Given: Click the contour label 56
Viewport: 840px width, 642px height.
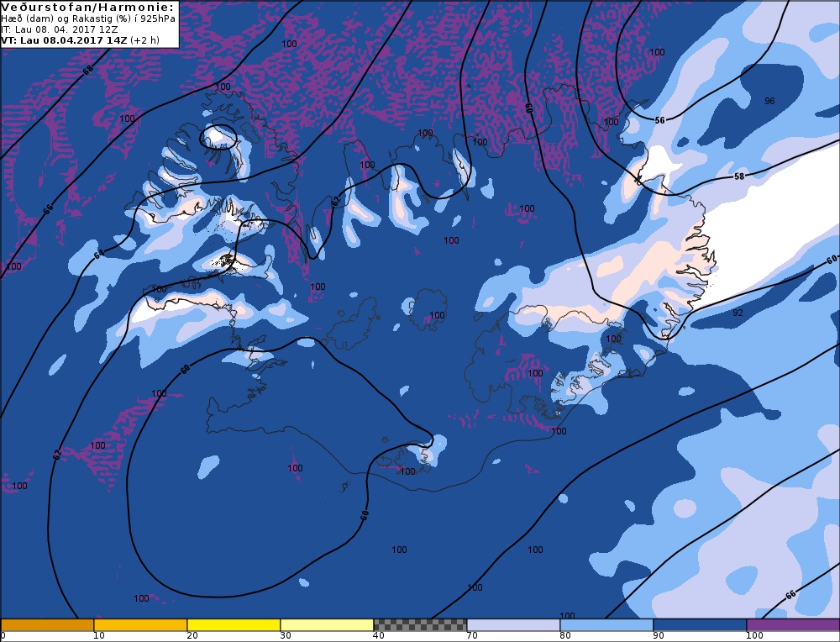Looking at the screenshot, I should [x=660, y=120].
